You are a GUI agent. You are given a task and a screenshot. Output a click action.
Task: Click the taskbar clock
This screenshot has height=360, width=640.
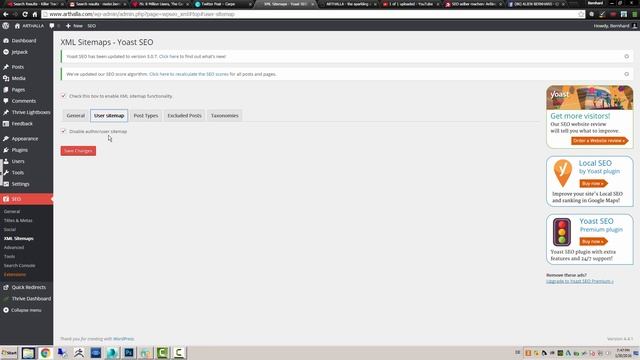click(624, 353)
